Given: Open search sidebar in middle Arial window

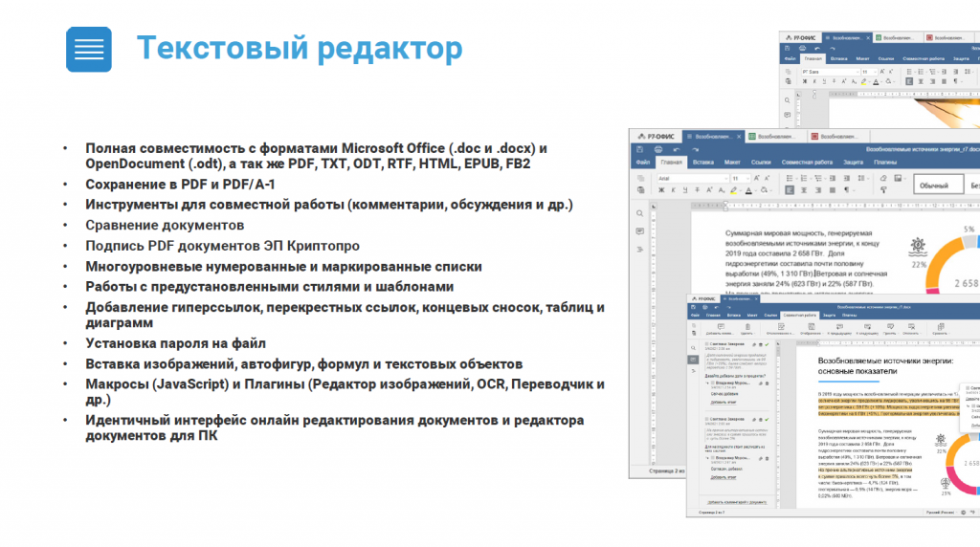Looking at the screenshot, I should [x=640, y=213].
